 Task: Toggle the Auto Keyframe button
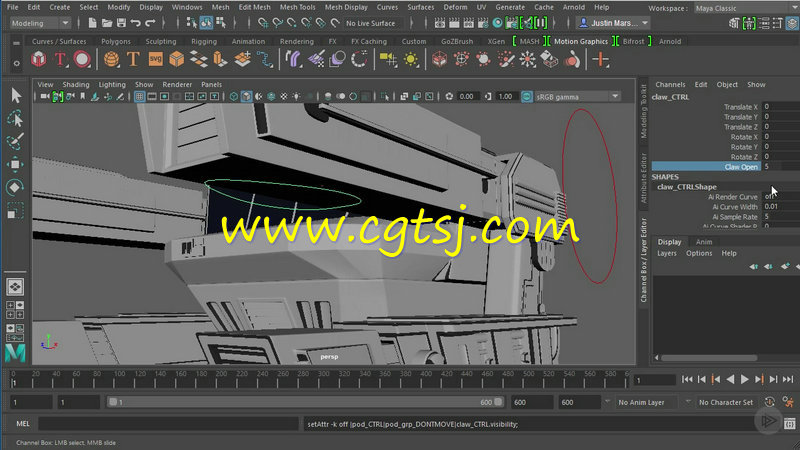pyautogui.click(x=769, y=402)
